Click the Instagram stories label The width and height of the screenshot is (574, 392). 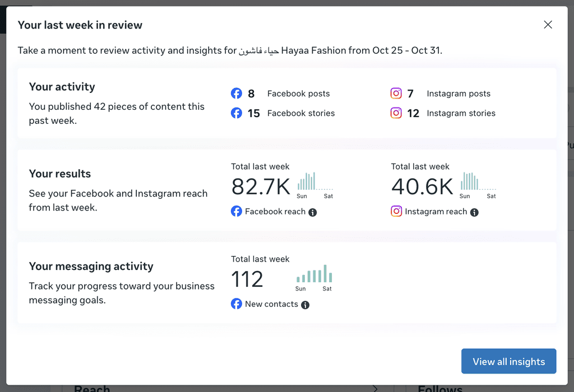(x=461, y=113)
